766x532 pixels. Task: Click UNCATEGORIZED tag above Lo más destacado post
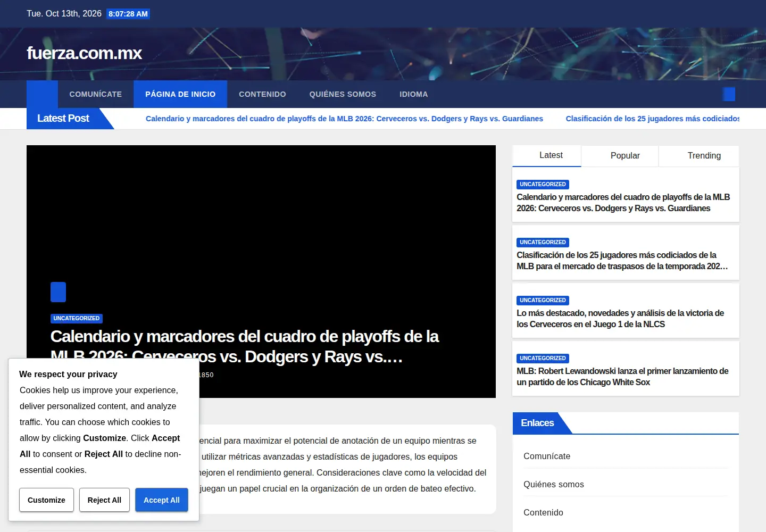(x=543, y=301)
